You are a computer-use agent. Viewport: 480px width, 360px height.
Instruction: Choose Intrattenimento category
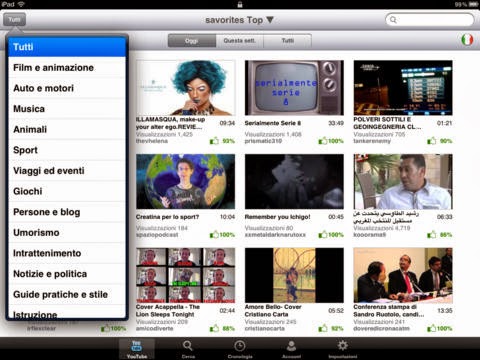[x=67, y=253]
